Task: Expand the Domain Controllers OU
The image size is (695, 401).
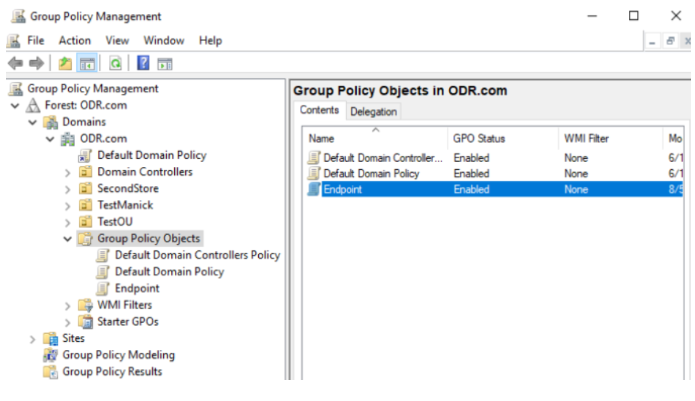Action: tap(67, 172)
